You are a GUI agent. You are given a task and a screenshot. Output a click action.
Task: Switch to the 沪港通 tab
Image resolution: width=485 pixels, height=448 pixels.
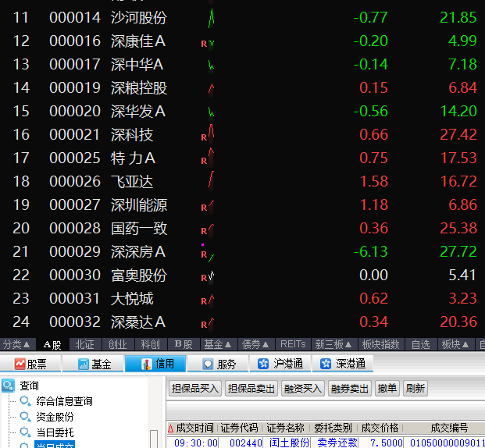click(280, 364)
